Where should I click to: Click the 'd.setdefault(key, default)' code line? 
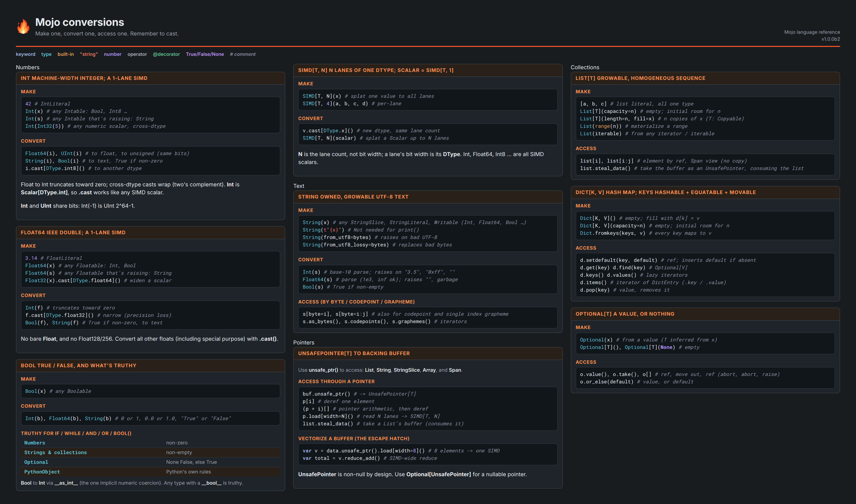coord(668,260)
